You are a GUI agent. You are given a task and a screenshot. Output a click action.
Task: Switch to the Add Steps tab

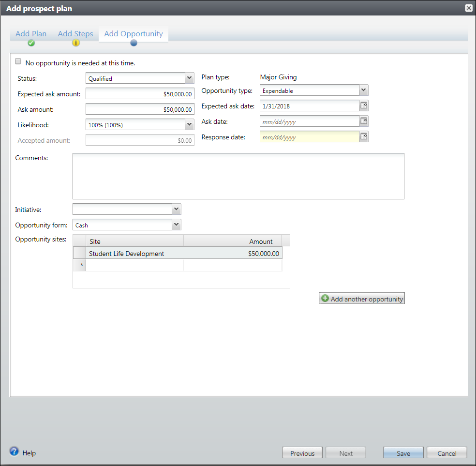75,34
